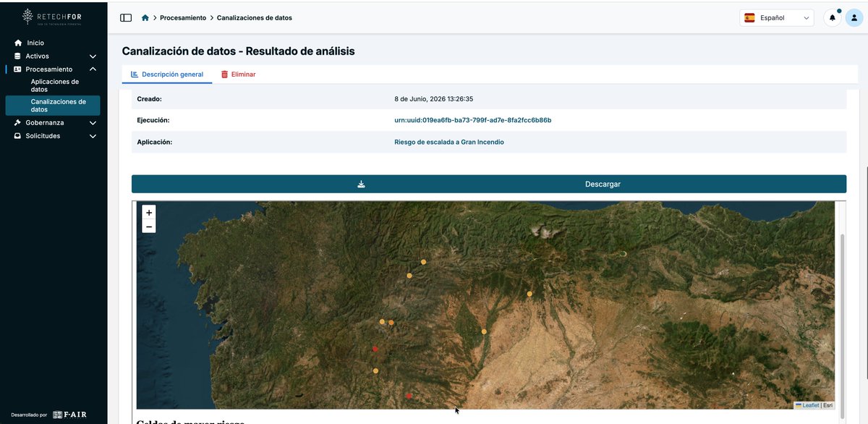Click the chart icon on Descripción general tab
This screenshot has width=868, height=424.
coord(135,75)
